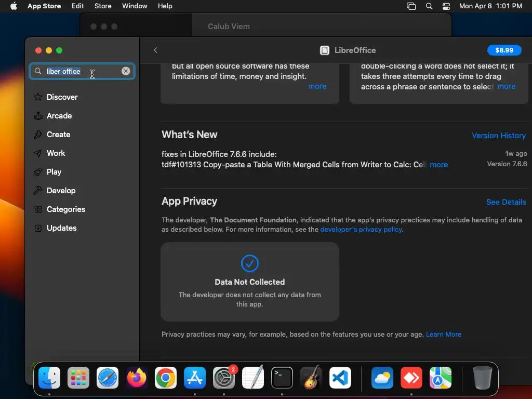Click the App Privacy heading
The height and width of the screenshot is (399, 532).
(189, 201)
